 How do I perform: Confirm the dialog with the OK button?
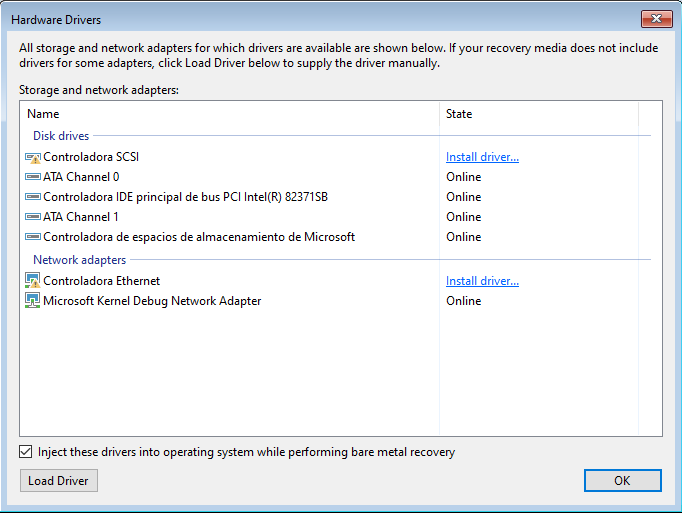(x=622, y=481)
